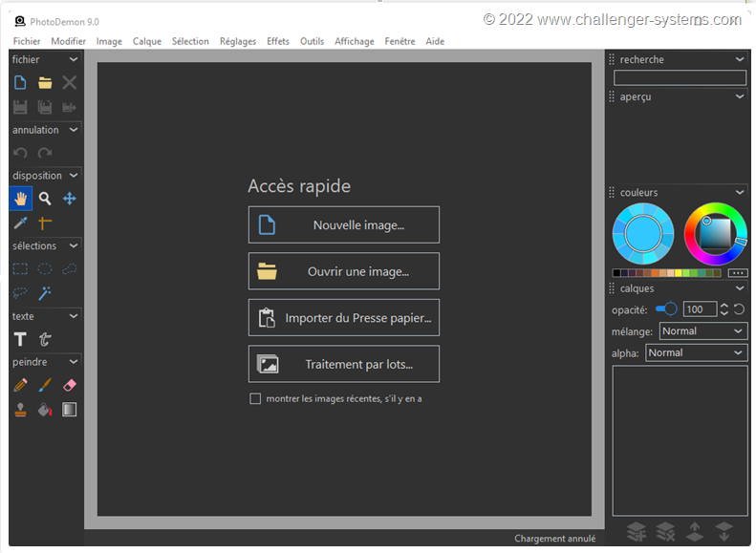Screen dimensions: 756x553
Task: Collapse the annulation panel
Action: point(74,130)
